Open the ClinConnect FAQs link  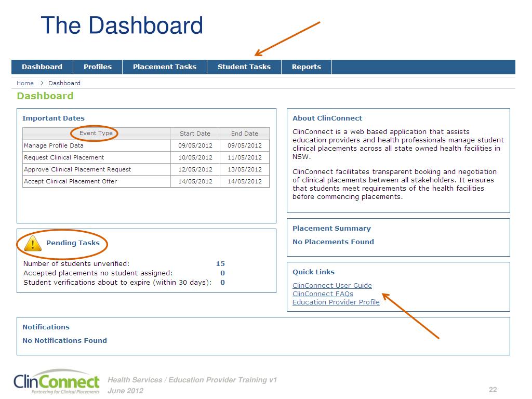click(323, 294)
